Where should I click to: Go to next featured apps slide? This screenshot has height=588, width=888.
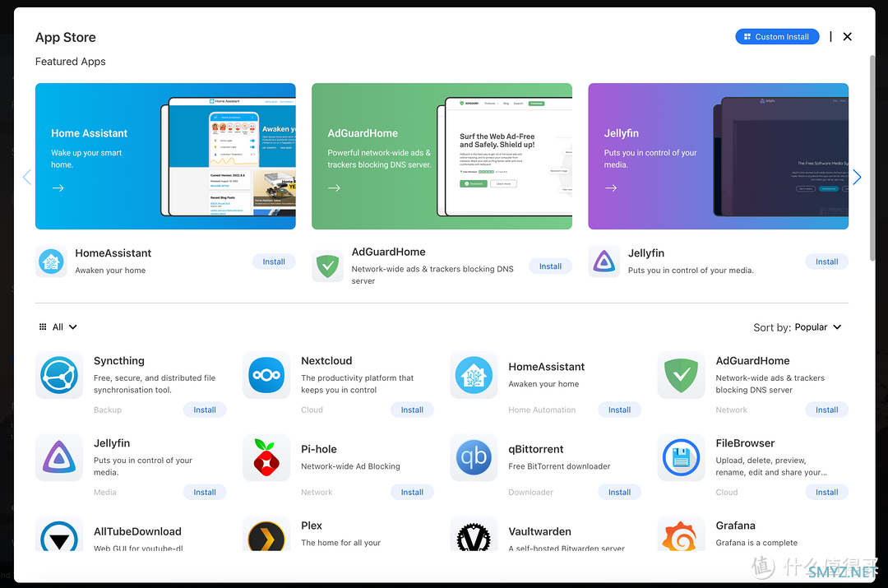pyautogui.click(x=857, y=178)
